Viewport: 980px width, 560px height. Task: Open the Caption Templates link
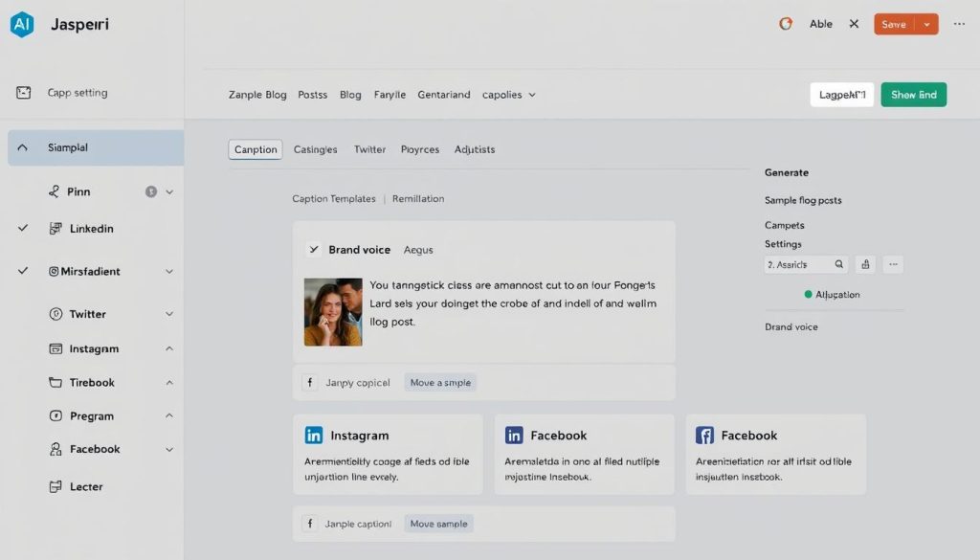[332, 198]
